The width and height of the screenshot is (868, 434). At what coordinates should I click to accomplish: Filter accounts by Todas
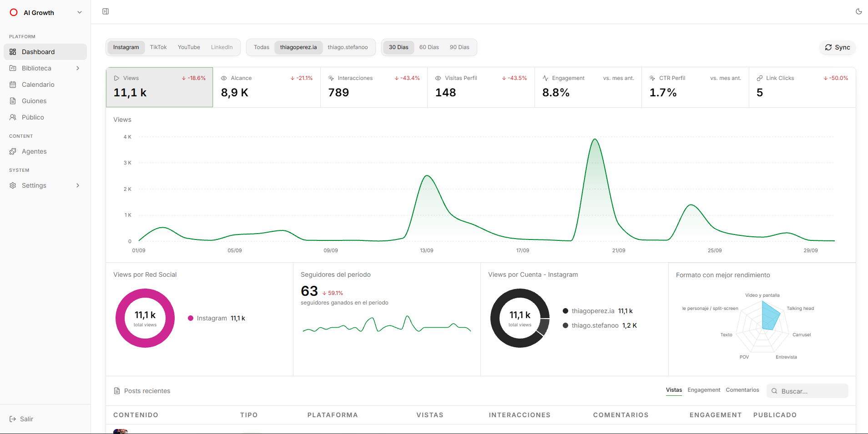262,47
